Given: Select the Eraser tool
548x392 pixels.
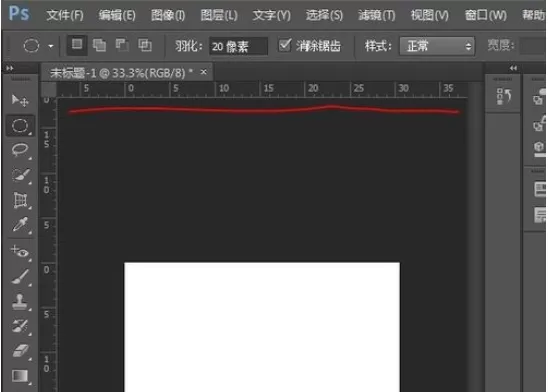Looking at the screenshot, I should pos(20,351).
